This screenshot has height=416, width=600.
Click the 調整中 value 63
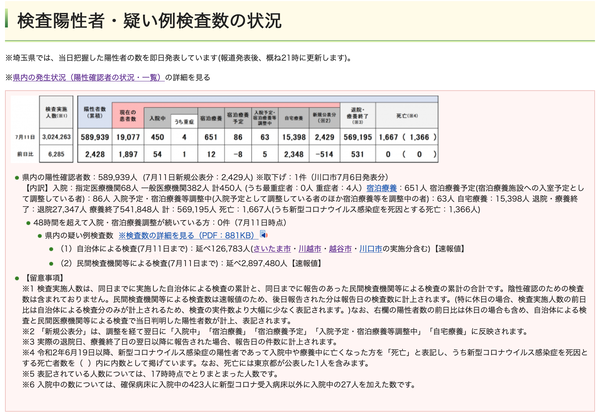[265, 137]
